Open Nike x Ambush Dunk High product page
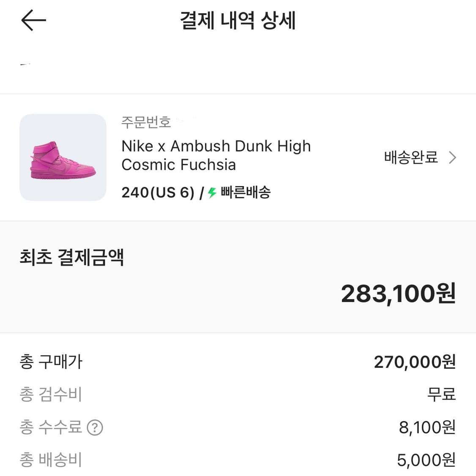The image size is (476, 476). (x=216, y=155)
